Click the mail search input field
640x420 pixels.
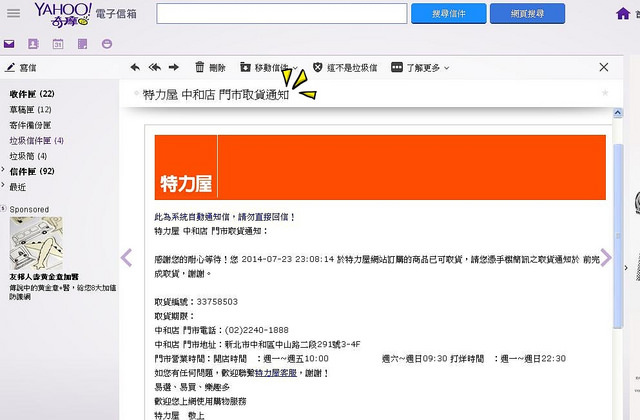pos(282,14)
